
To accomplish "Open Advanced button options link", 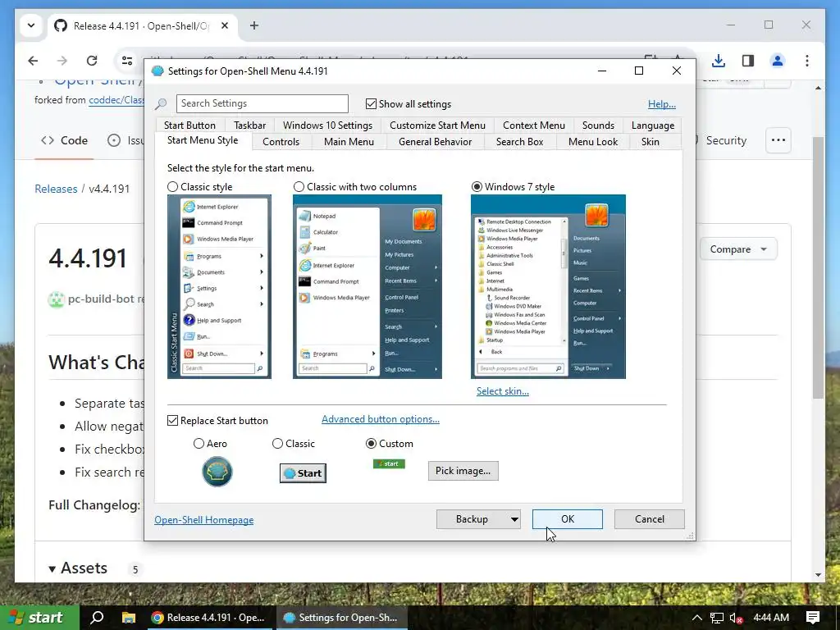I will click(x=381, y=419).
